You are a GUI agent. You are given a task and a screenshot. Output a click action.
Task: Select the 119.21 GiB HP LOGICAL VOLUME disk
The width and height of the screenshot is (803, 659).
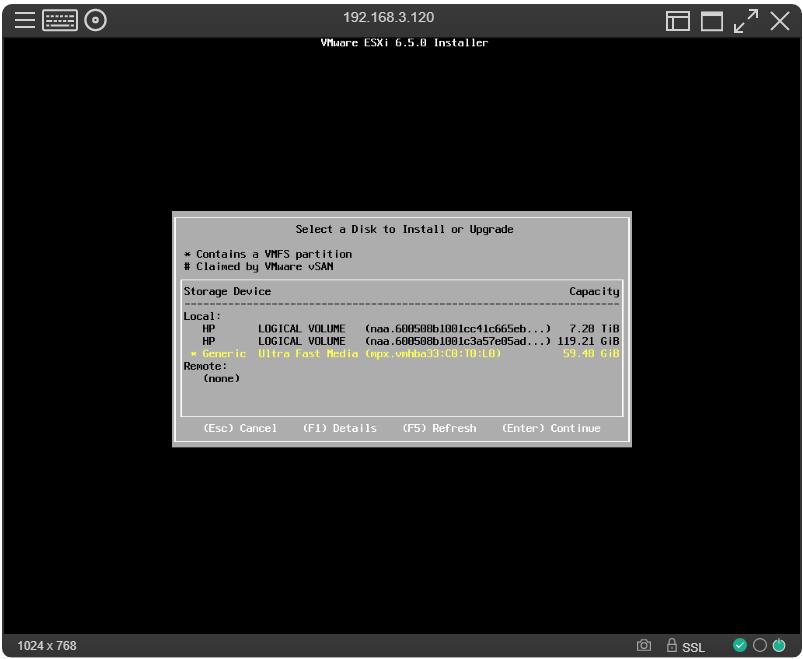pos(401,341)
